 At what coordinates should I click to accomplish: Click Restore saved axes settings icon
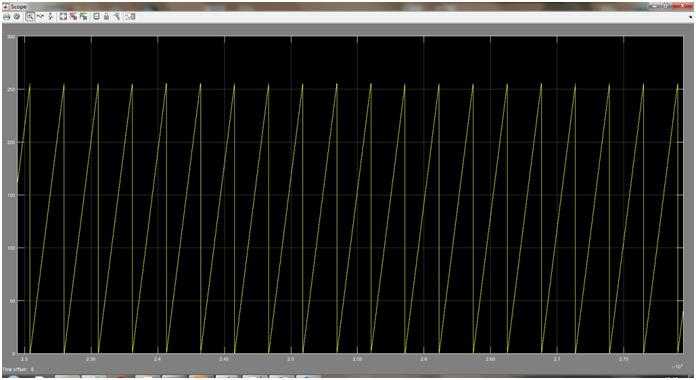[83, 17]
